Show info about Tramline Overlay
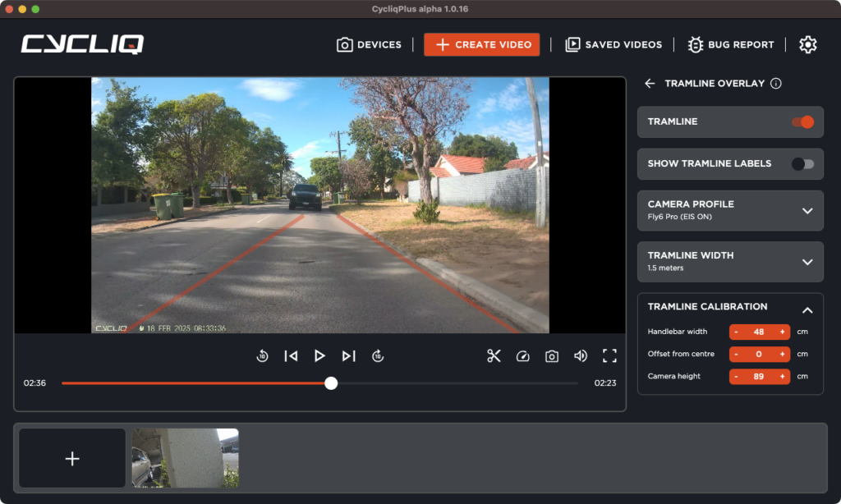This screenshot has width=841, height=504. [775, 83]
